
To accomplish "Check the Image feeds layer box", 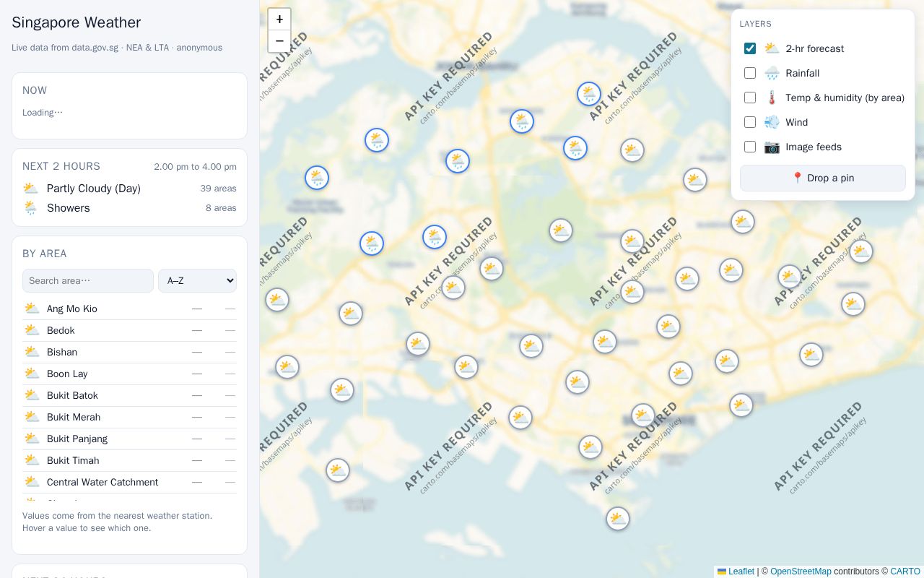I will 750,147.
